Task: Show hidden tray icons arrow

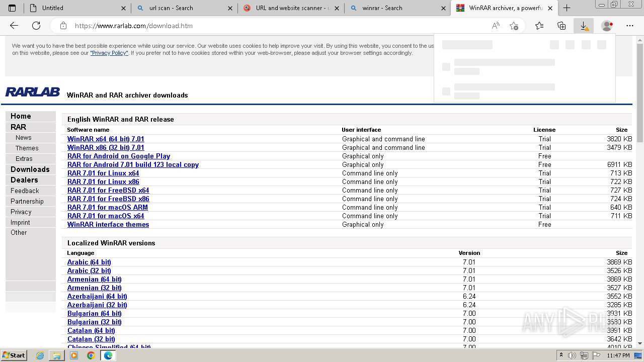Action: click(561, 355)
